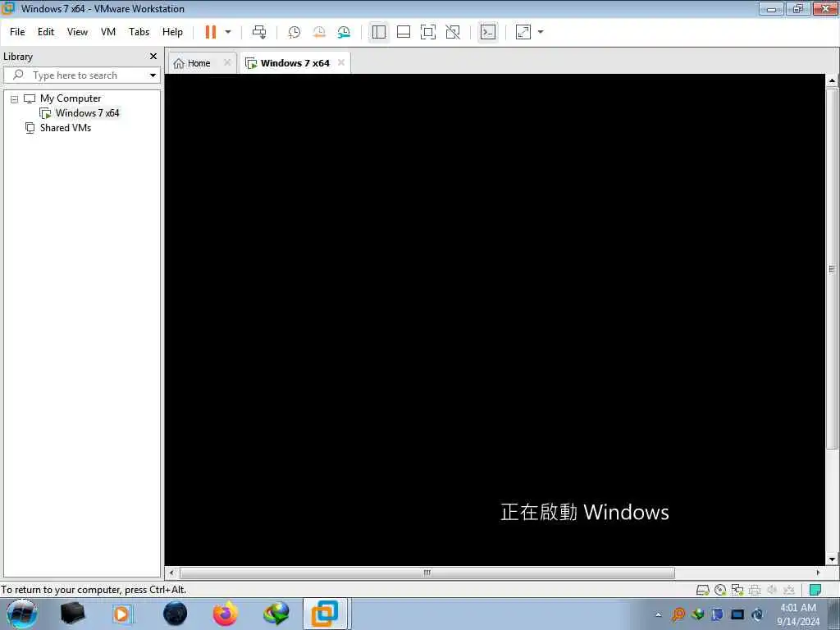Toggle the console view button
The width and height of the screenshot is (840, 630).
tap(488, 32)
